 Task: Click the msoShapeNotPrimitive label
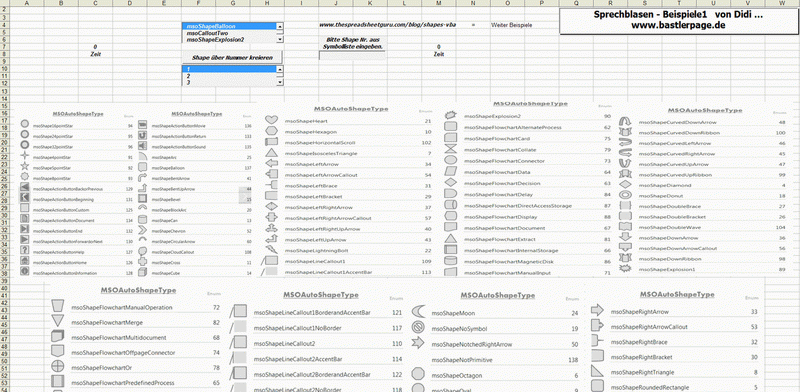(x=462, y=360)
